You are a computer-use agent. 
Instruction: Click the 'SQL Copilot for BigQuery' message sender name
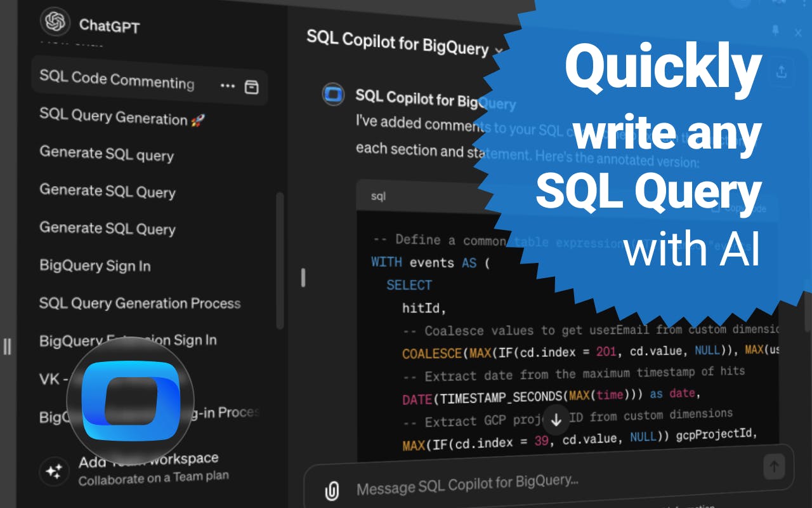(x=436, y=99)
